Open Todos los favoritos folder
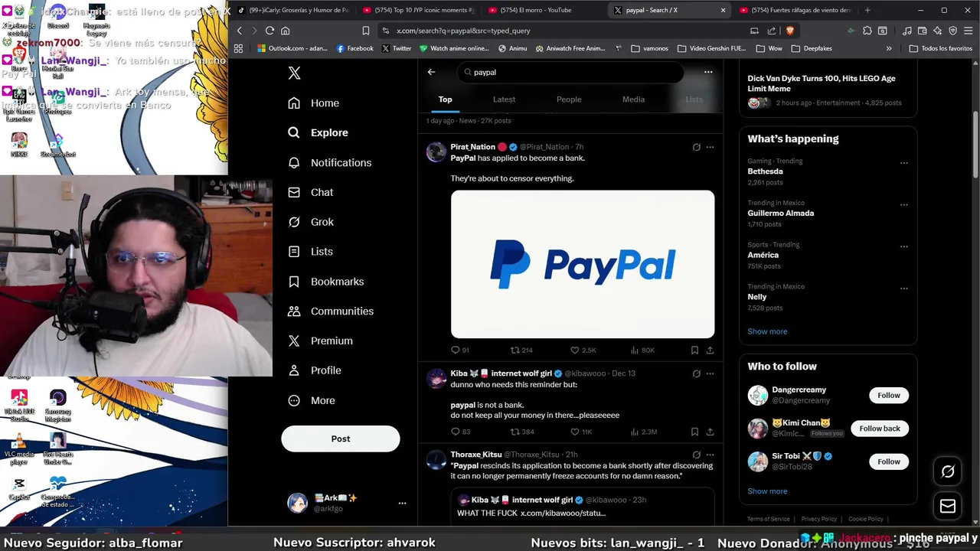The width and height of the screenshot is (980, 551). [940, 48]
